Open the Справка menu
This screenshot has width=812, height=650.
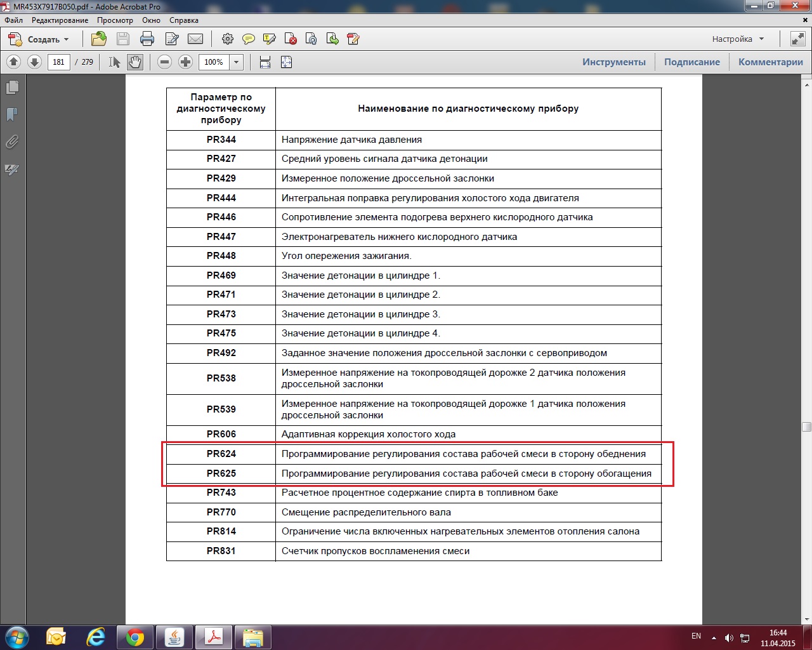(x=184, y=20)
